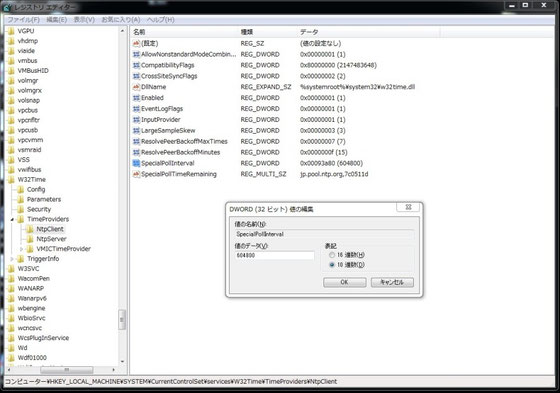
Task: Click the 値の名前 field showing SpecialPollInterval
Action: point(324,234)
